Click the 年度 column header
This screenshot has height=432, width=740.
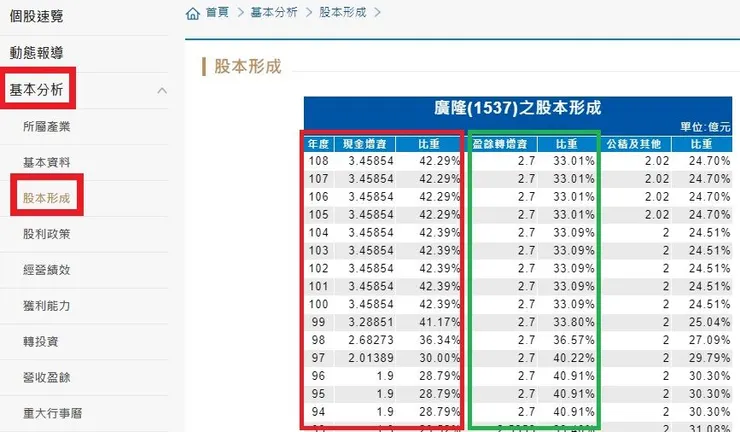[319, 144]
